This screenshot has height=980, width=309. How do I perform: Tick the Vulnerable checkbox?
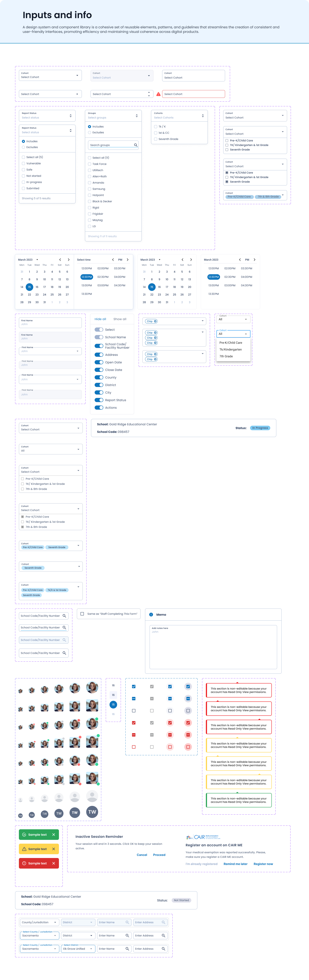tap(23, 164)
